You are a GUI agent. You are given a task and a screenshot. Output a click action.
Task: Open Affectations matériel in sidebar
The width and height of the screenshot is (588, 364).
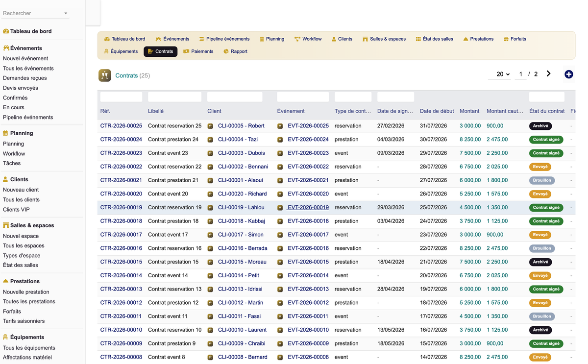(x=27, y=358)
